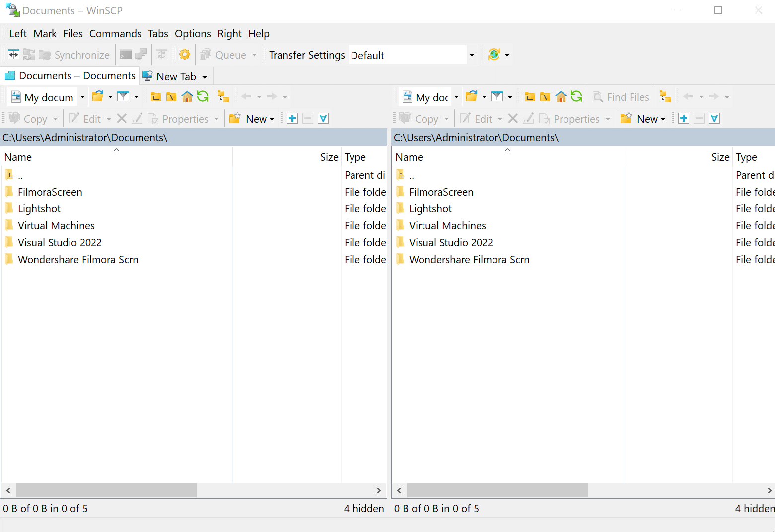The image size is (775, 532).
Task: Go to root directory in right panel
Action: click(545, 97)
